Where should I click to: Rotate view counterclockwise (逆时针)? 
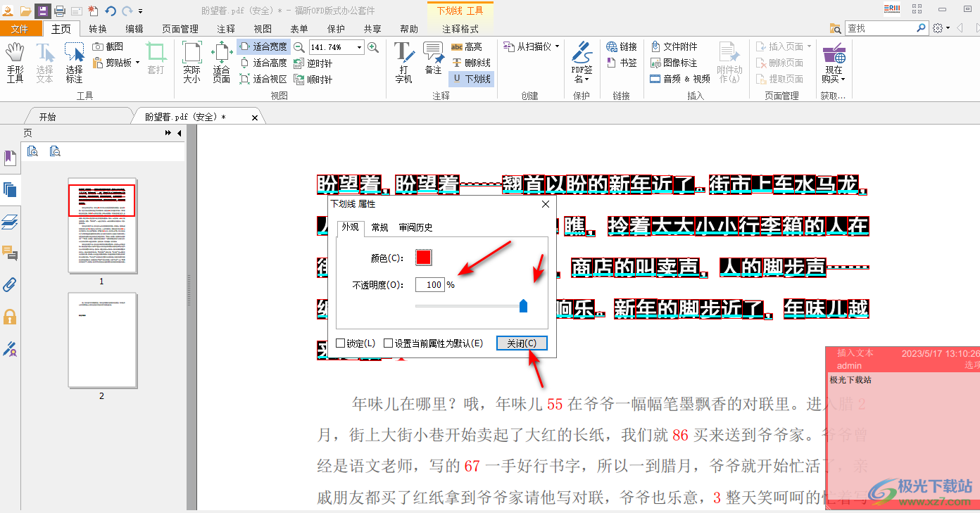[313, 63]
